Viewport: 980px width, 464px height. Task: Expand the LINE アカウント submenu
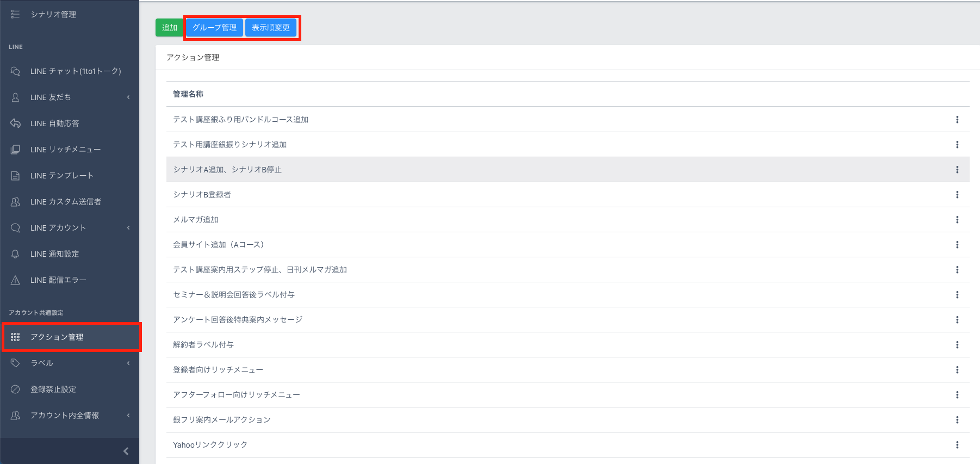pos(128,228)
